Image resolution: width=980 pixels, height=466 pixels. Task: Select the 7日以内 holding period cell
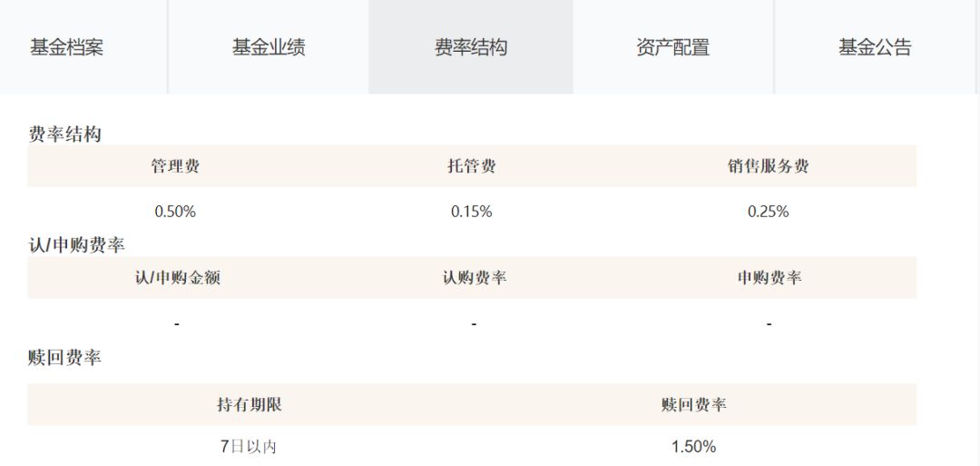click(x=248, y=447)
